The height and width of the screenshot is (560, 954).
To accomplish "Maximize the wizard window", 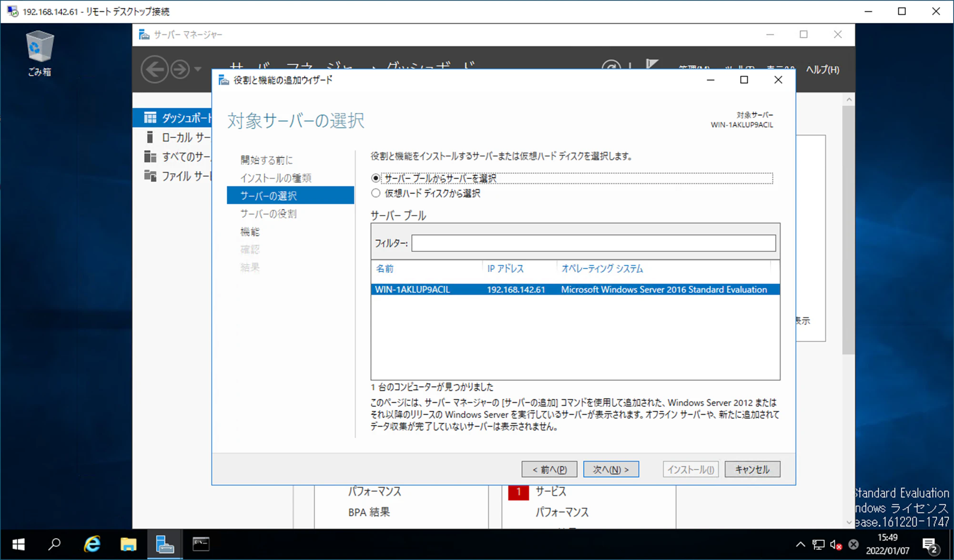I will 744,80.
